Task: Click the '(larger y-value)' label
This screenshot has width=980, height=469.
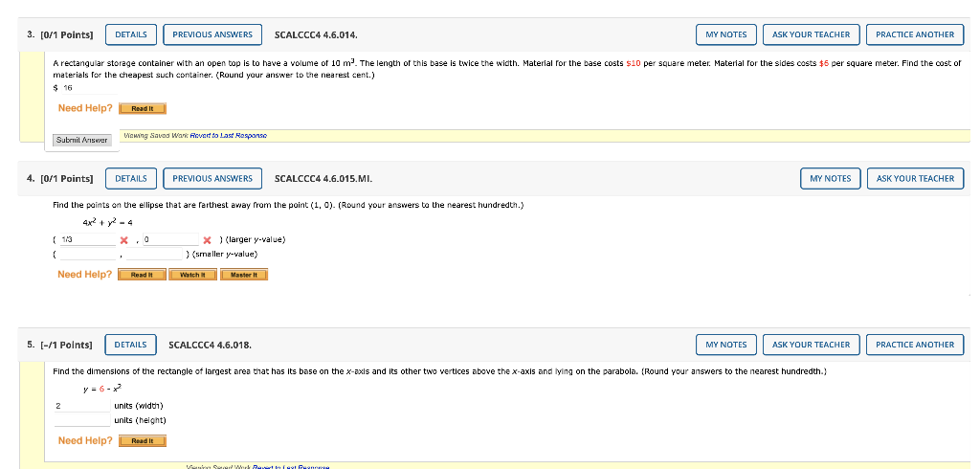Action: click(x=255, y=239)
